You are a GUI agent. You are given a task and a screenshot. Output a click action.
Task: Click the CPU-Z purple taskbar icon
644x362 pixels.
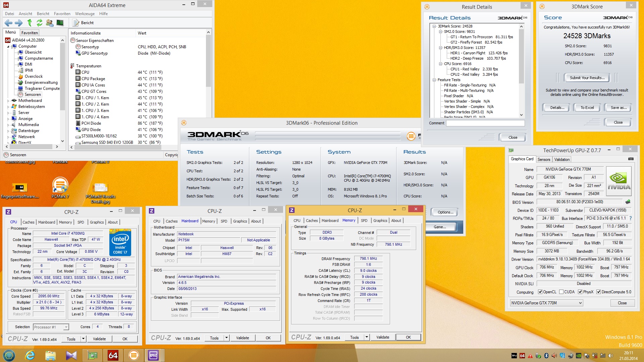pos(153,355)
